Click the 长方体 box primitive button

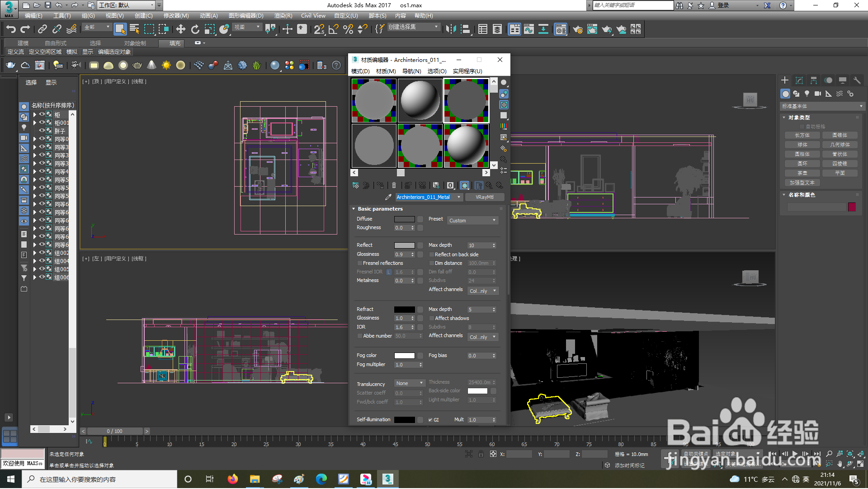pyautogui.click(x=802, y=135)
